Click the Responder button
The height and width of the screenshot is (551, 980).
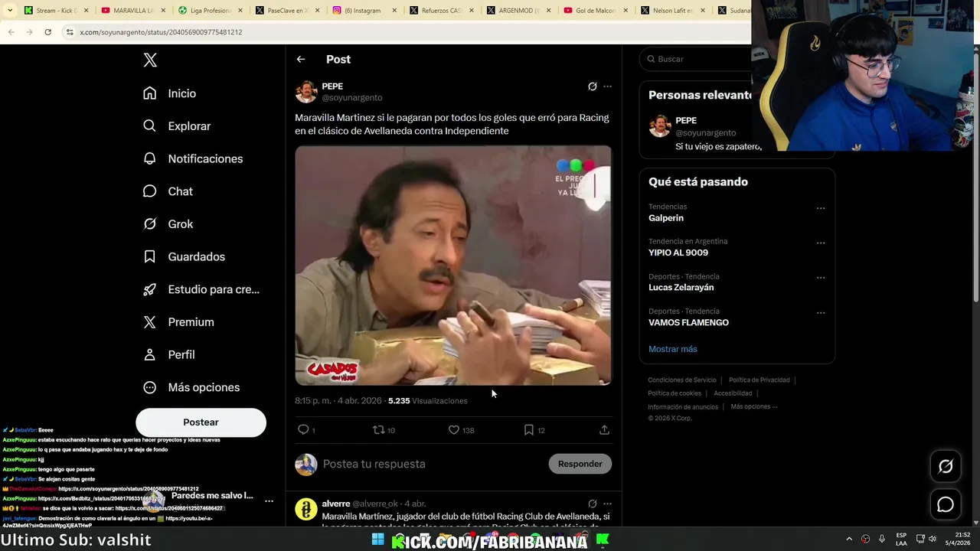pyautogui.click(x=580, y=464)
